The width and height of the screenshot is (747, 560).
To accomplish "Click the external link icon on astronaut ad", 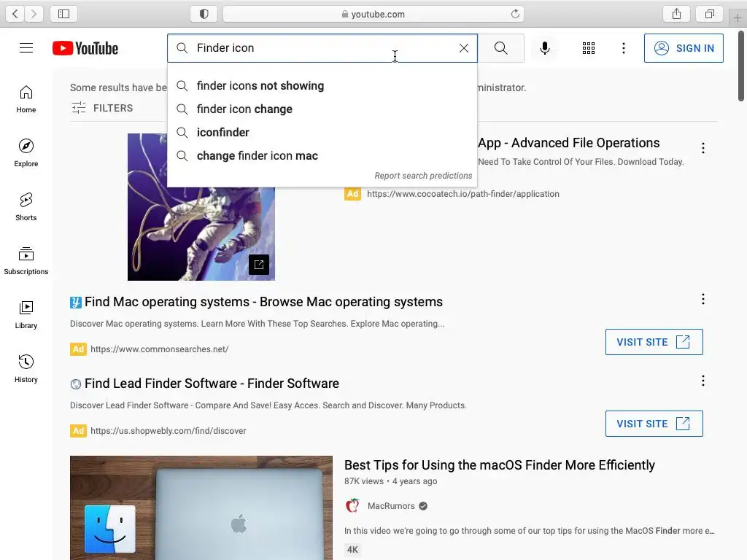I will tap(259, 265).
